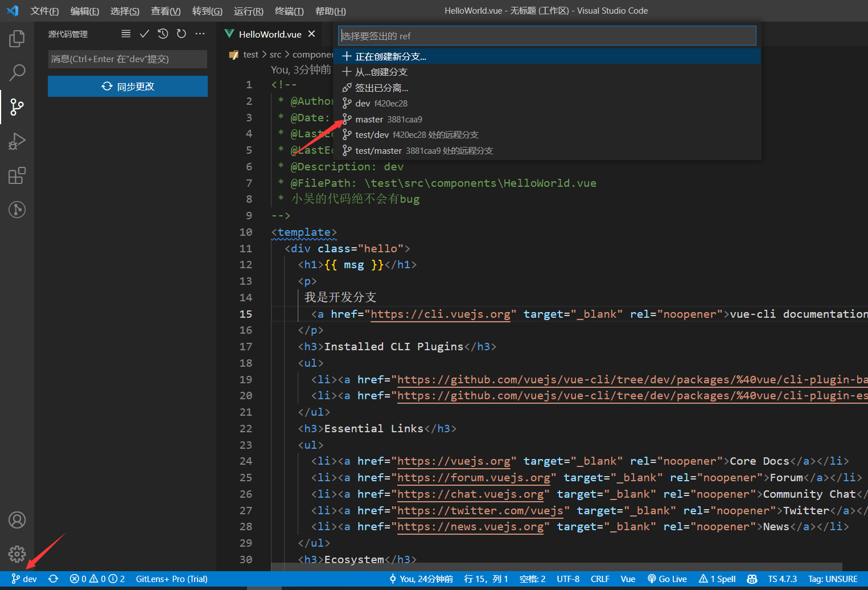Open the Terminal menu
868x590 pixels.
point(289,11)
